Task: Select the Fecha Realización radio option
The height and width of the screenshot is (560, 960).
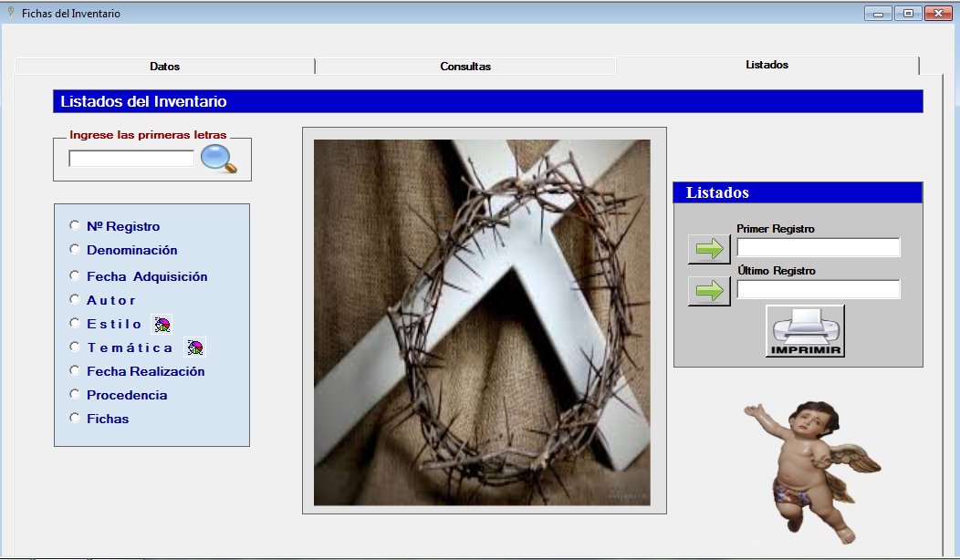Action: (75, 370)
